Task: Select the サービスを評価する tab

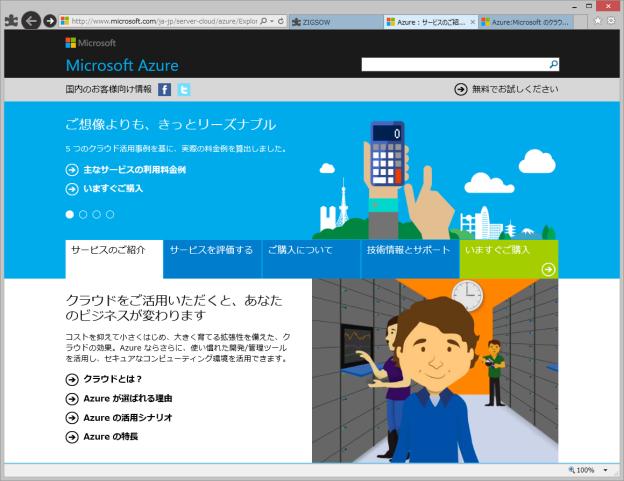Action: (x=211, y=250)
